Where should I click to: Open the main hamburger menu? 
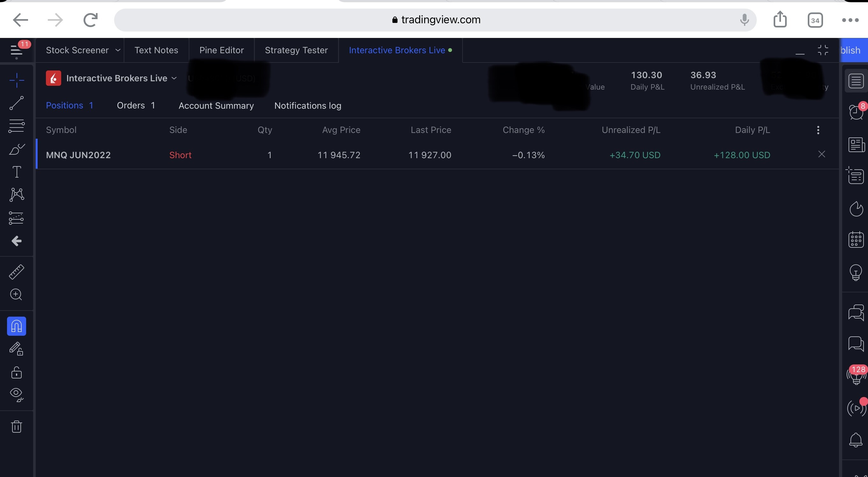pyautogui.click(x=16, y=50)
